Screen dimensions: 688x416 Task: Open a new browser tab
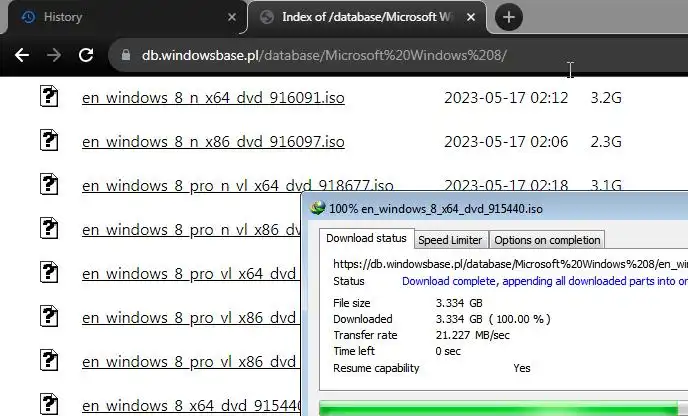[509, 17]
